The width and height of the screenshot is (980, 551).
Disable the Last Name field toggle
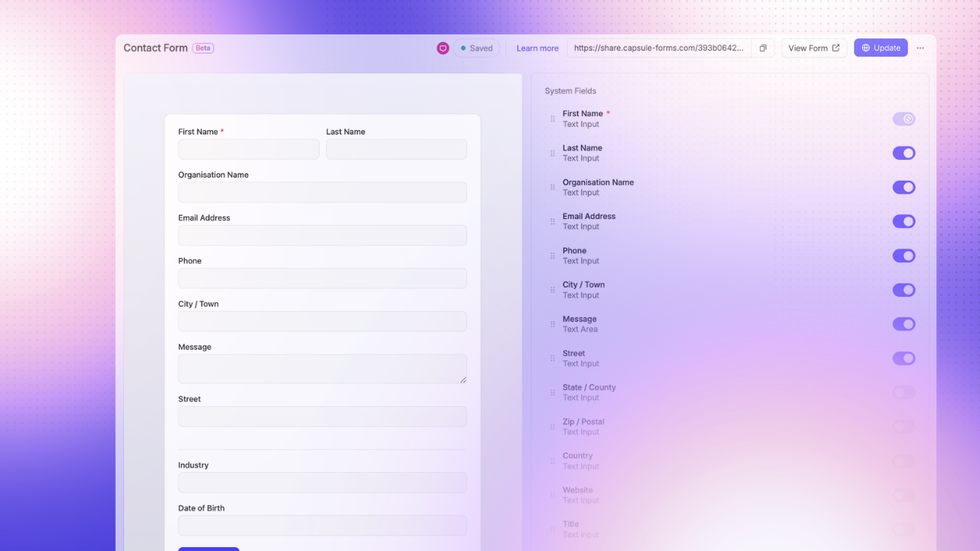[903, 153]
